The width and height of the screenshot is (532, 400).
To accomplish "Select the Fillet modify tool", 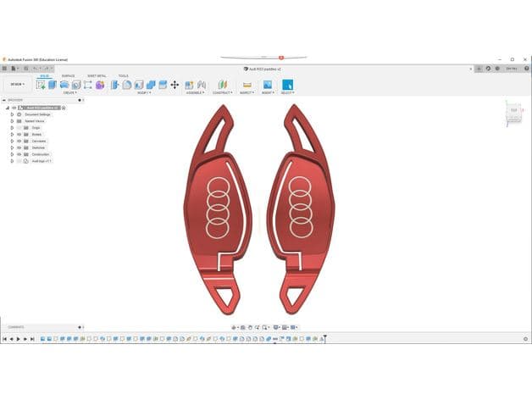I will pyautogui.click(x=127, y=85).
